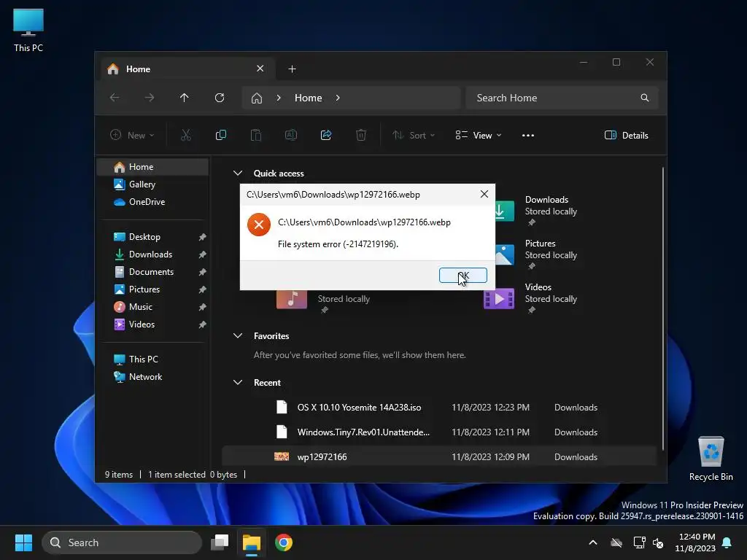Click the Share icon in toolbar

[326, 135]
